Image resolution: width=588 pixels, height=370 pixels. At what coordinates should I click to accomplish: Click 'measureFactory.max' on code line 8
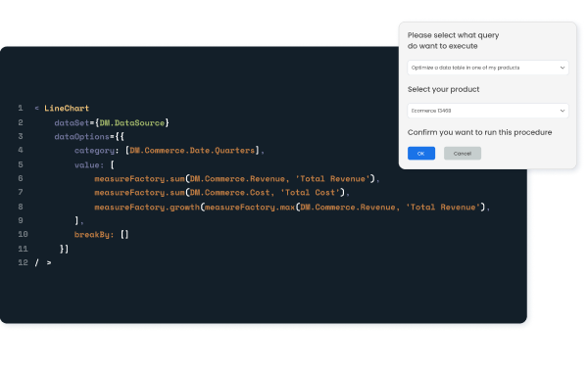click(250, 208)
